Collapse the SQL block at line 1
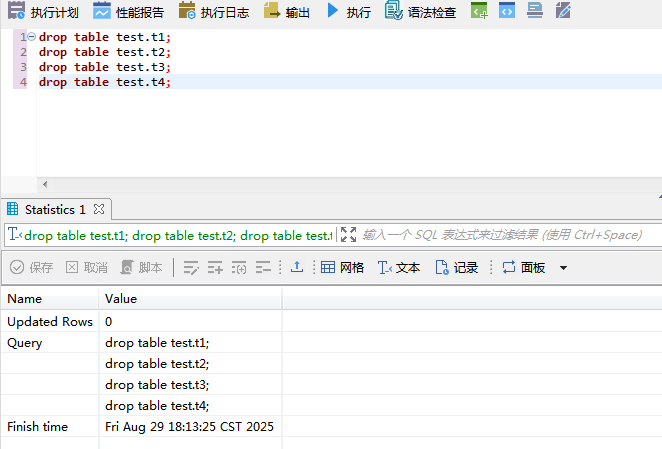Viewport: 662px width, 449px height. point(32,37)
